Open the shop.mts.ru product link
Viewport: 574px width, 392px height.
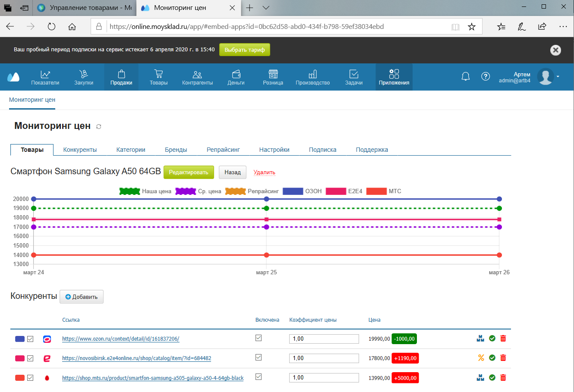(153, 378)
